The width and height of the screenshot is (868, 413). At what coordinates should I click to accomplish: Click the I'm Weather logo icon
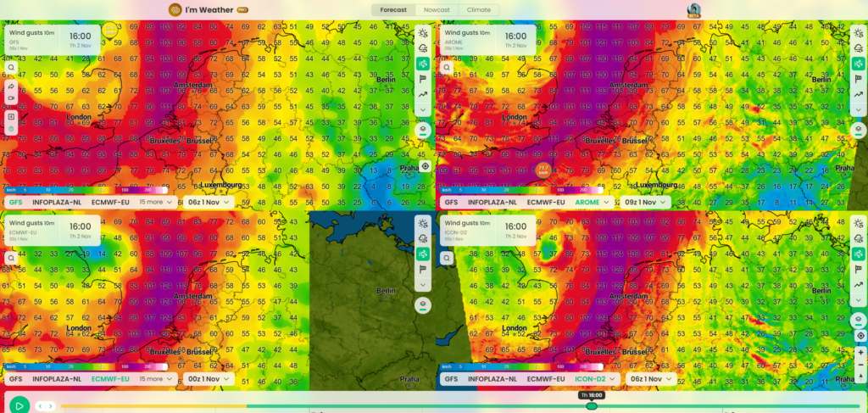tap(175, 10)
